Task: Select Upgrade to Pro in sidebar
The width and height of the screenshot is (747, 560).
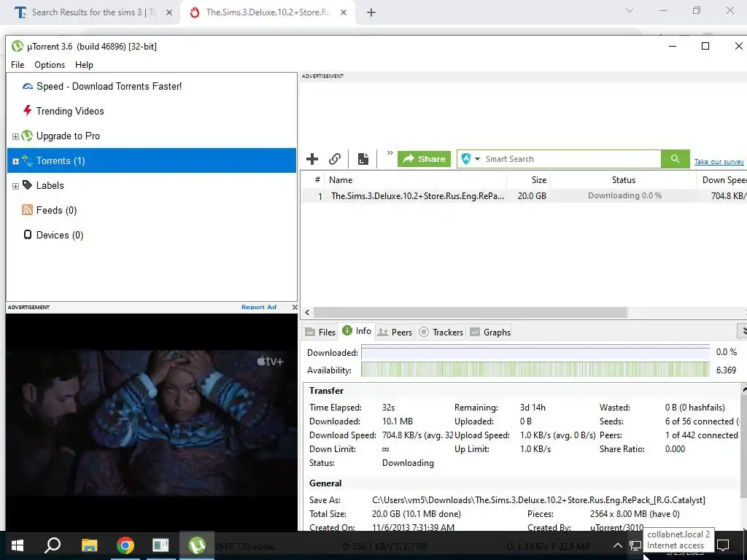Action: coord(68,136)
